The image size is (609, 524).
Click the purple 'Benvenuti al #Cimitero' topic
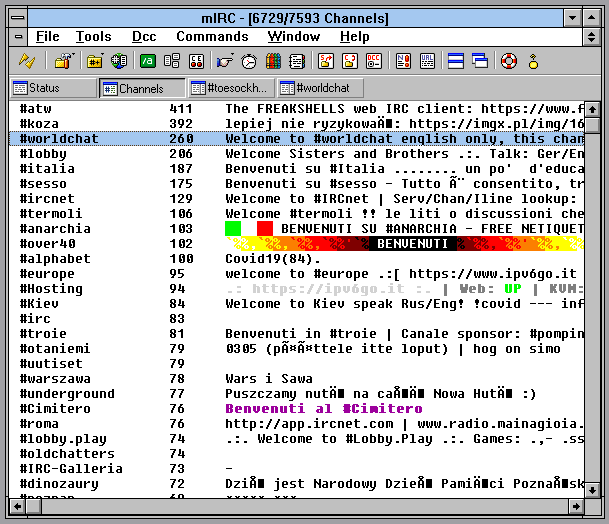click(x=324, y=409)
